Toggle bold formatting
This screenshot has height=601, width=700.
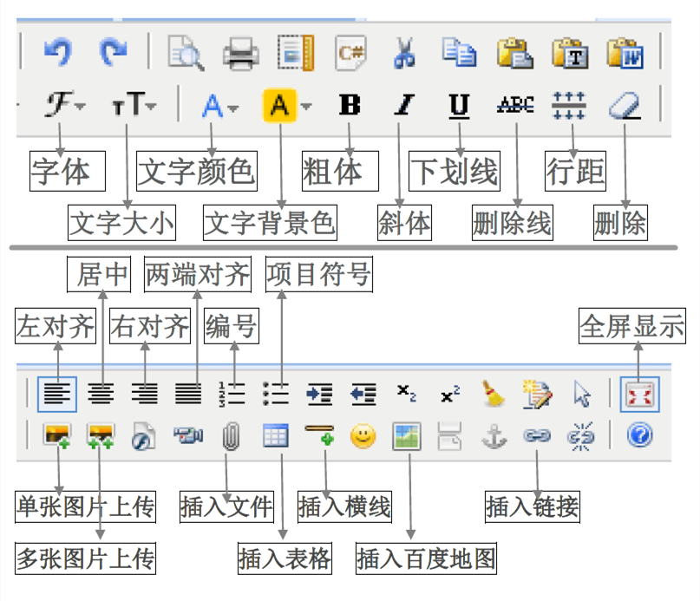pos(350,106)
